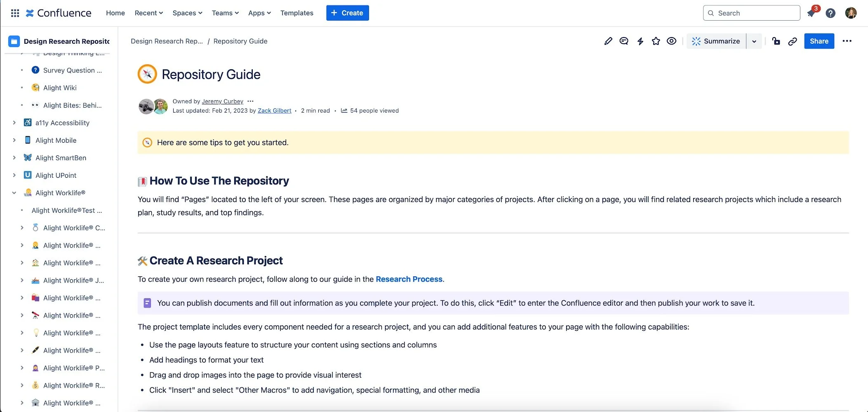Click the 'Here are some tips' info panel text

223,143
